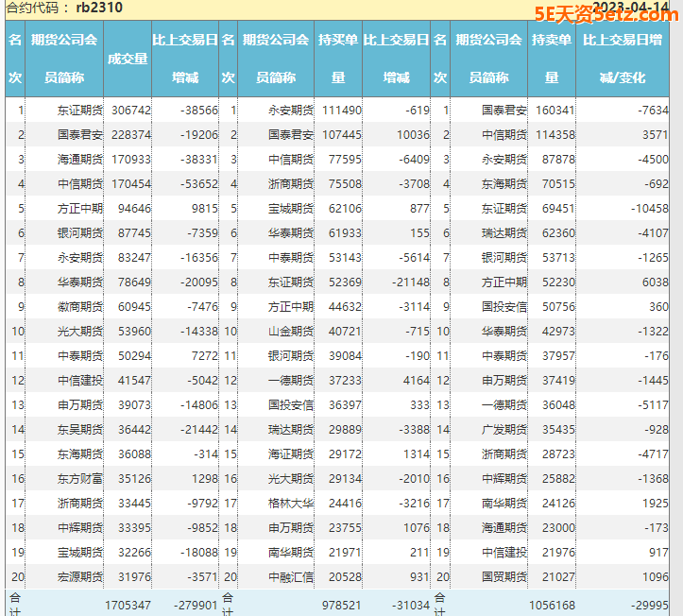This screenshot has height=616, width=683.
Task: Select 国泰君安 volume value 228374
Action: pos(131,135)
